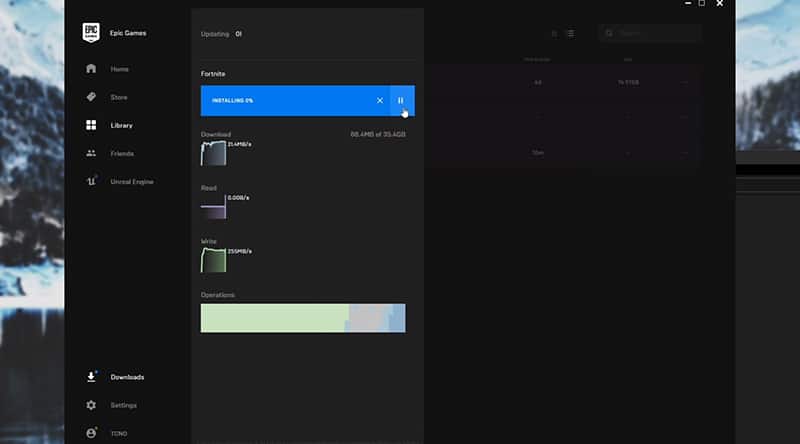Open the TCNO account profile

click(x=118, y=433)
